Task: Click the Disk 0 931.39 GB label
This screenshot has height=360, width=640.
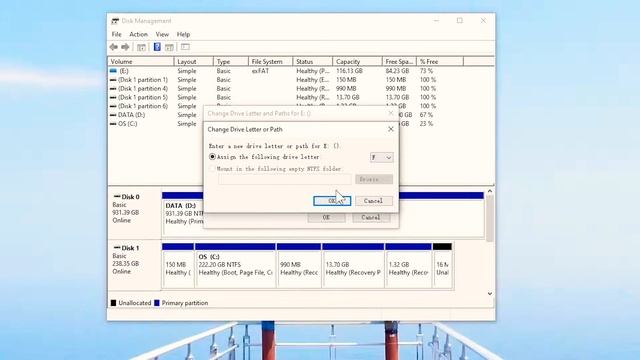Action: click(x=126, y=213)
